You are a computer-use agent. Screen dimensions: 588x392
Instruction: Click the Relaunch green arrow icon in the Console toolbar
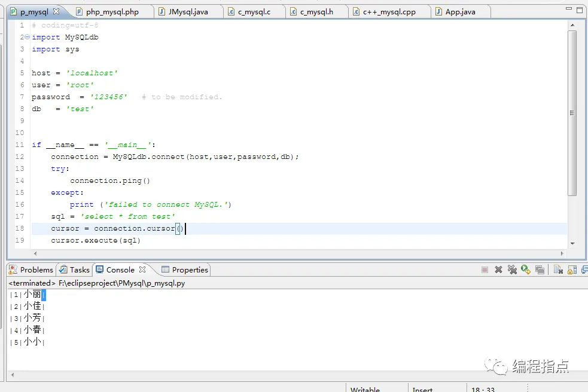(526, 269)
